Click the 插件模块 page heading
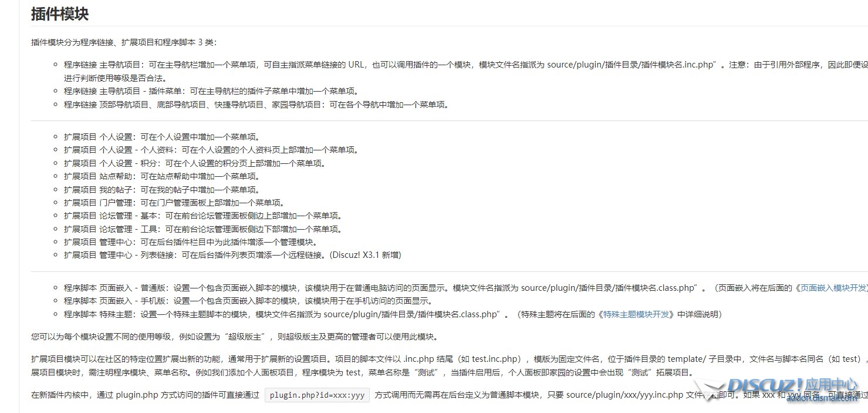 point(60,14)
